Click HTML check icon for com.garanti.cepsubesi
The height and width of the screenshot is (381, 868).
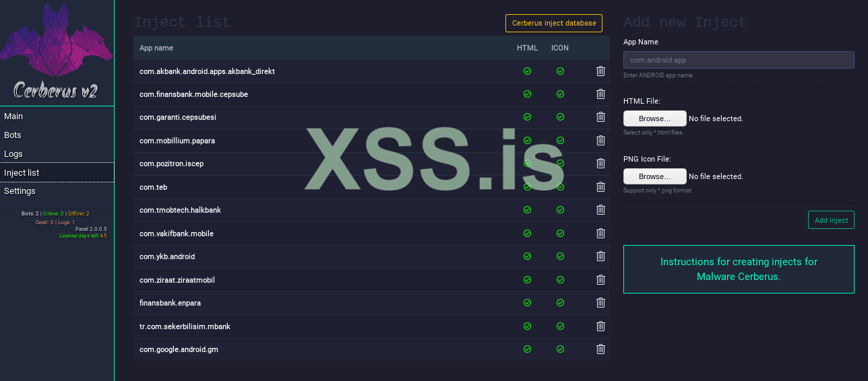click(x=527, y=117)
